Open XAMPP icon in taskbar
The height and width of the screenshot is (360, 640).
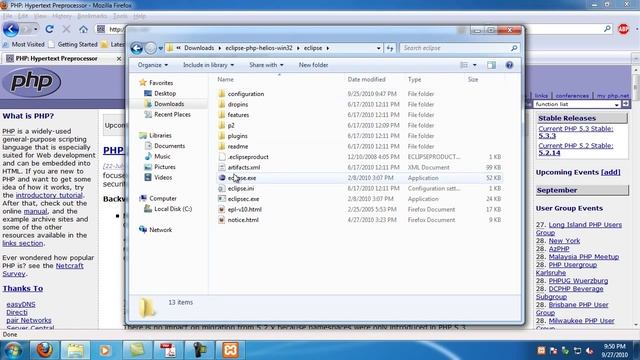231,350
